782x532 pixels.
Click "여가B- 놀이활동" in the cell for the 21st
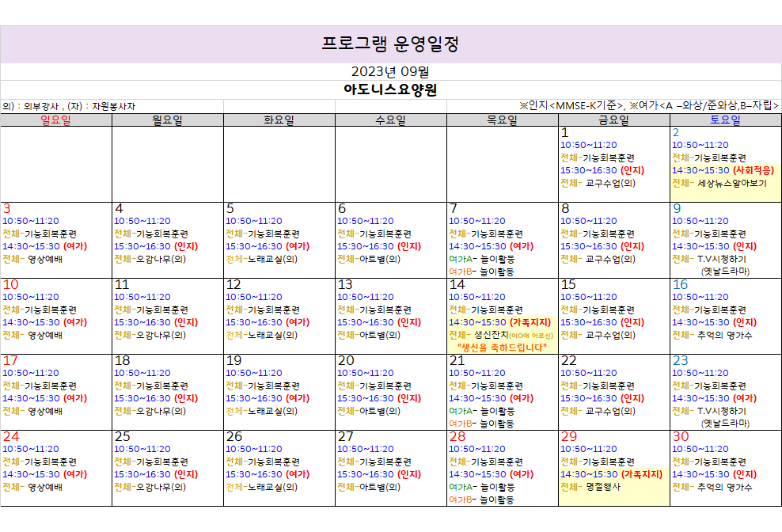[481, 424]
